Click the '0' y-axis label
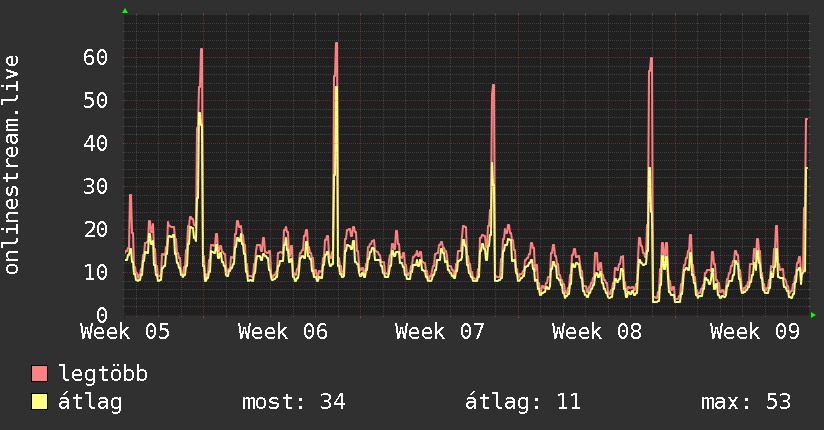 102,315
